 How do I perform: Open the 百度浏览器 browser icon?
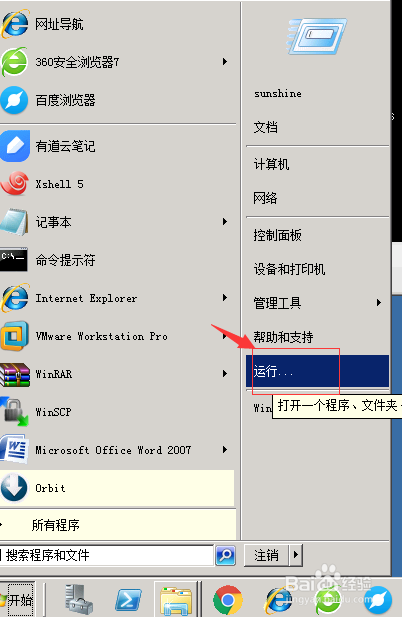coord(14,100)
